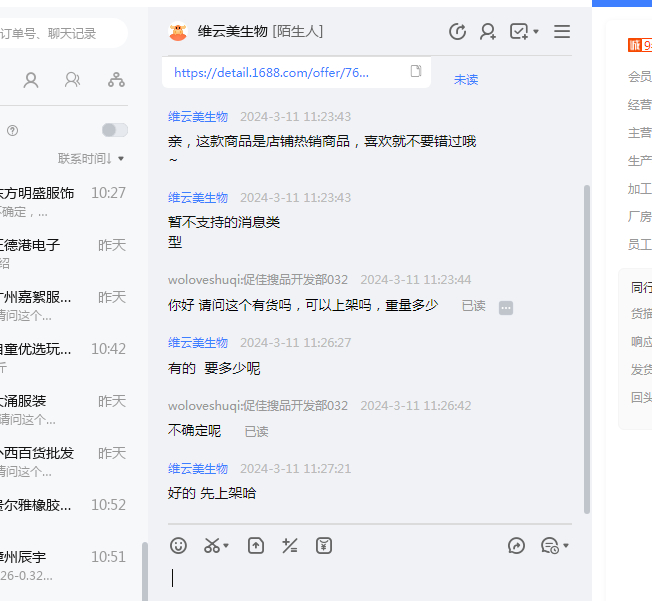Expand the checkmark task dropdown in header
The height and width of the screenshot is (601, 652).
536,32
